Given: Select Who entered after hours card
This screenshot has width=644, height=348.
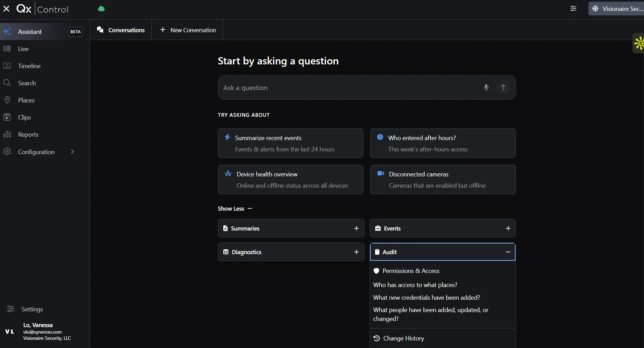Looking at the screenshot, I should pyautogui.click(x=443, y=143).
